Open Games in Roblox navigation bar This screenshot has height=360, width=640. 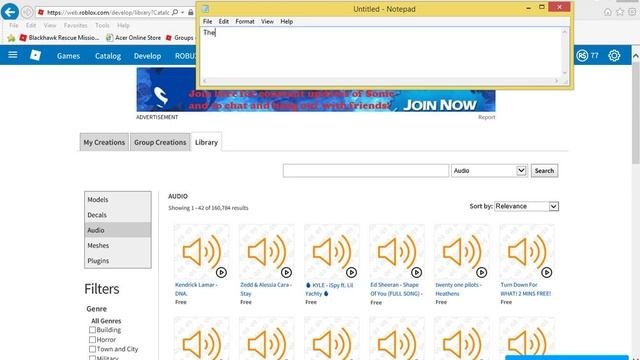pos(68,56)
